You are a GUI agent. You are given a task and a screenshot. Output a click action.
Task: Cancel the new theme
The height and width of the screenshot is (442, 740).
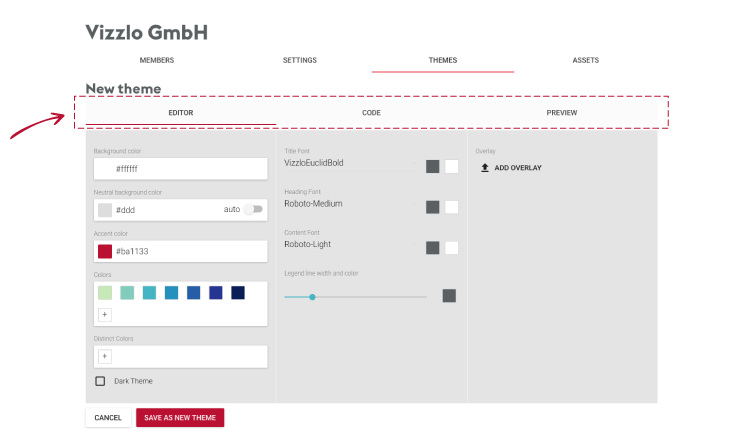[108, 417]
